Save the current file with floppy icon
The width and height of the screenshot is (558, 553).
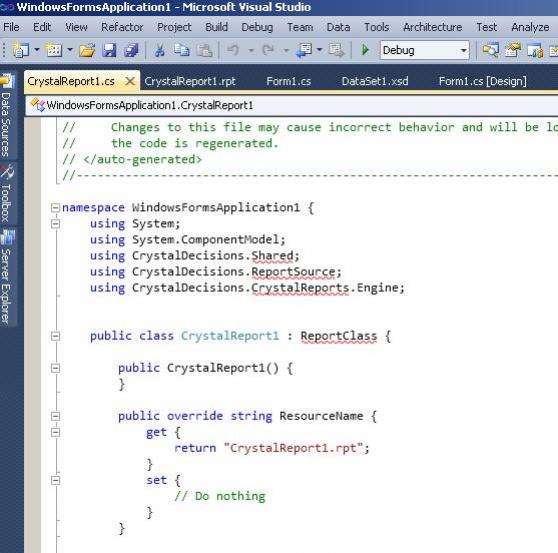click(109, 50)
